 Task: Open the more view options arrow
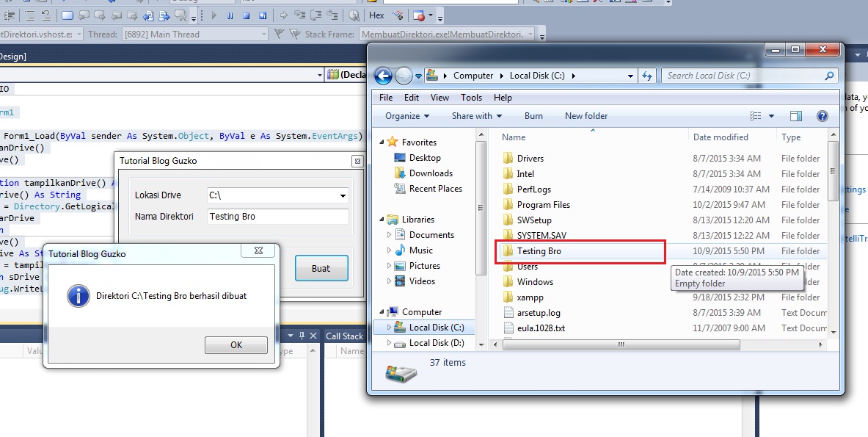point(771,116)
